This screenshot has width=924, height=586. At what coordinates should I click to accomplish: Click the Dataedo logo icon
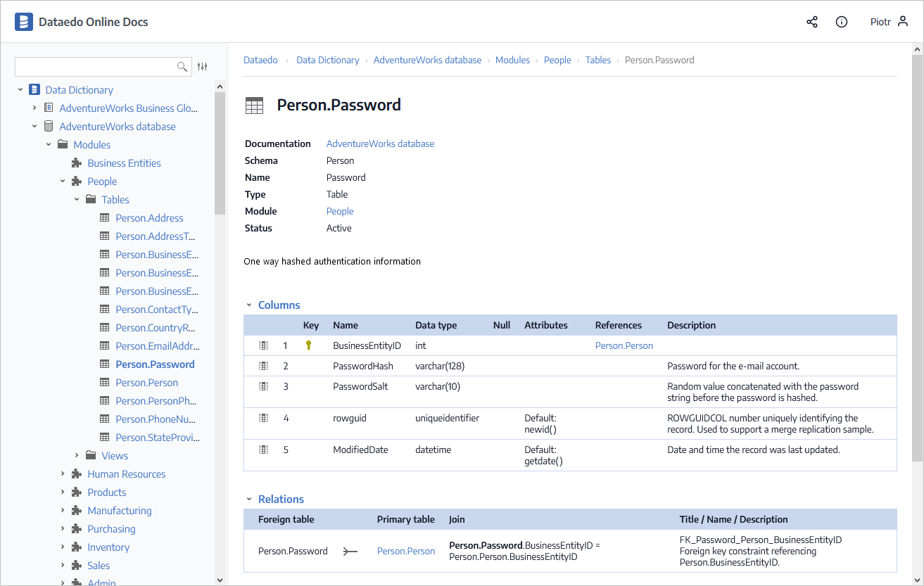pos(24,22)
